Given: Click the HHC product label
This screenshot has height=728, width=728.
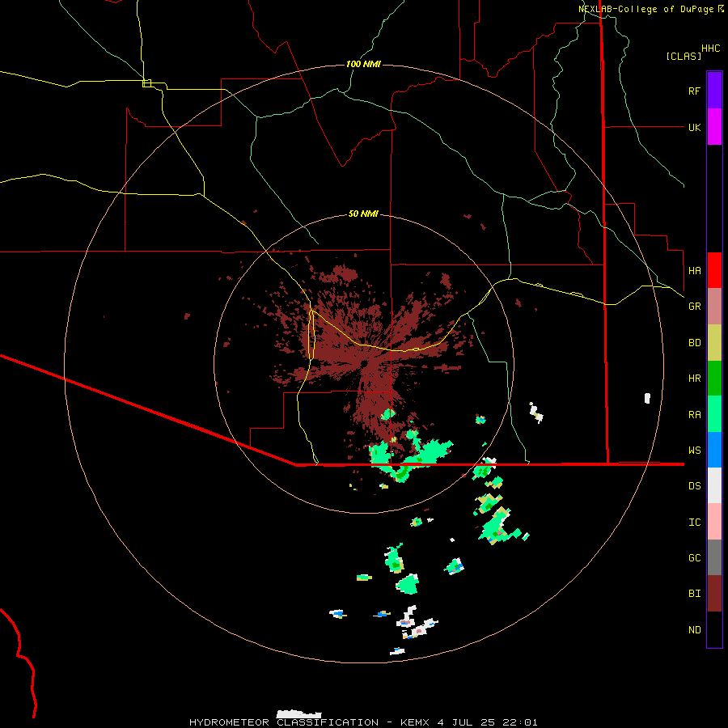Looking at the screenshot, I should pyautogui.click(x=710, y=49).
